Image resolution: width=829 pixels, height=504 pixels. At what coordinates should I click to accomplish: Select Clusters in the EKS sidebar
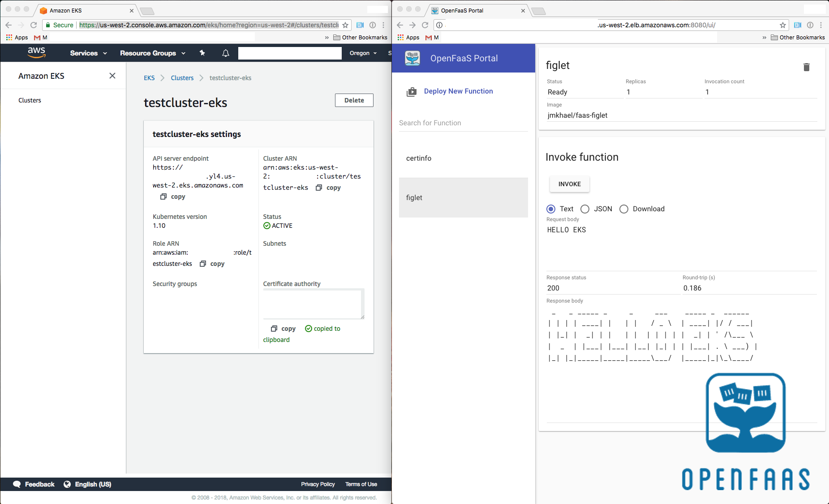[x=30, y=100]
